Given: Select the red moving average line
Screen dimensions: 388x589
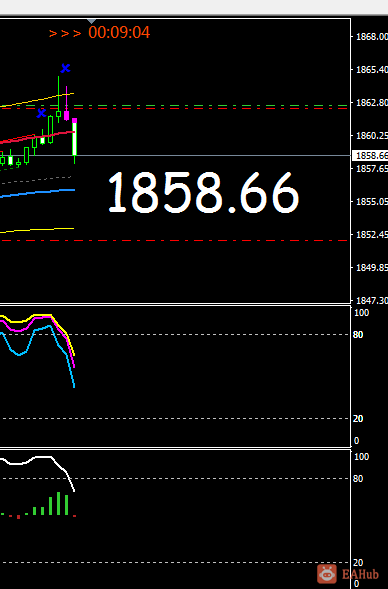Looking at the screenshot, I should (38, 137).
